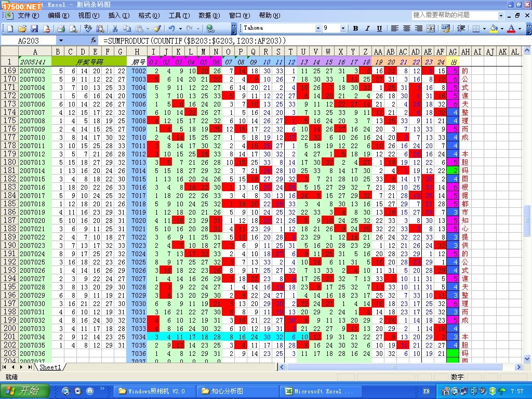Viewport: 532px width, 399px height.
Task: Click the Microsoft Excel taskbar button
Action: pyautogui.click(x=321, y=391)
